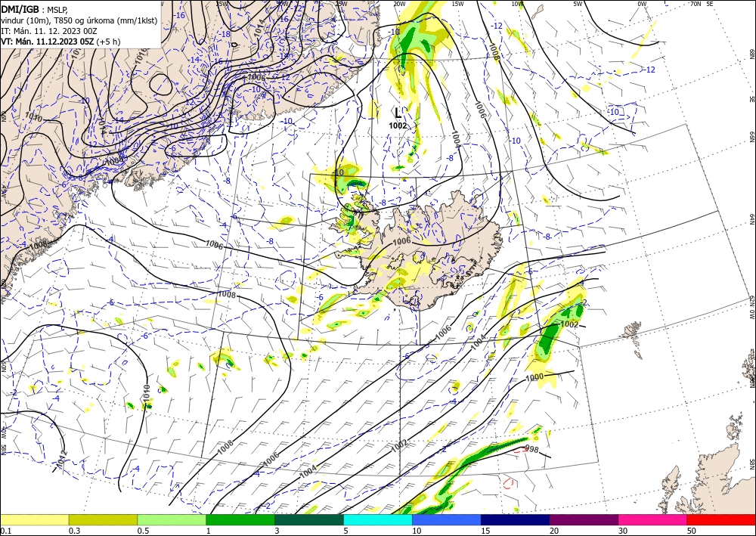Select the olive 0.3–0.5 legend color segment
The height and width of the screenshot is (536, 756).
tap(103, 519)
